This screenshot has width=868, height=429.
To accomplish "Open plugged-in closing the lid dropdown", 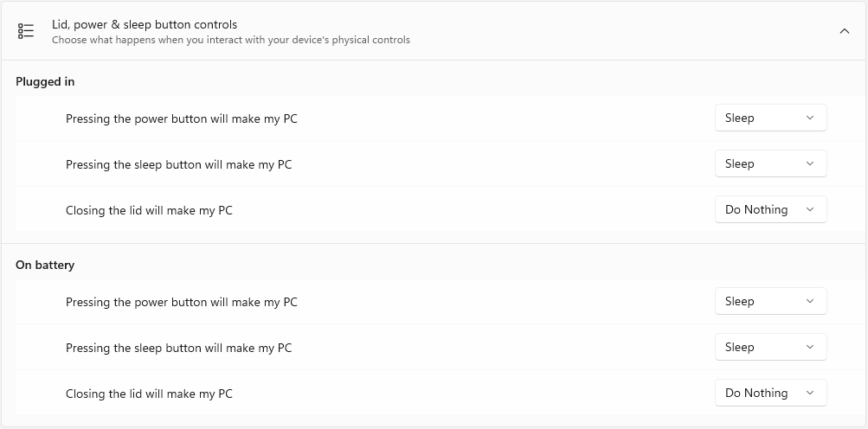I will click(770, 210).
